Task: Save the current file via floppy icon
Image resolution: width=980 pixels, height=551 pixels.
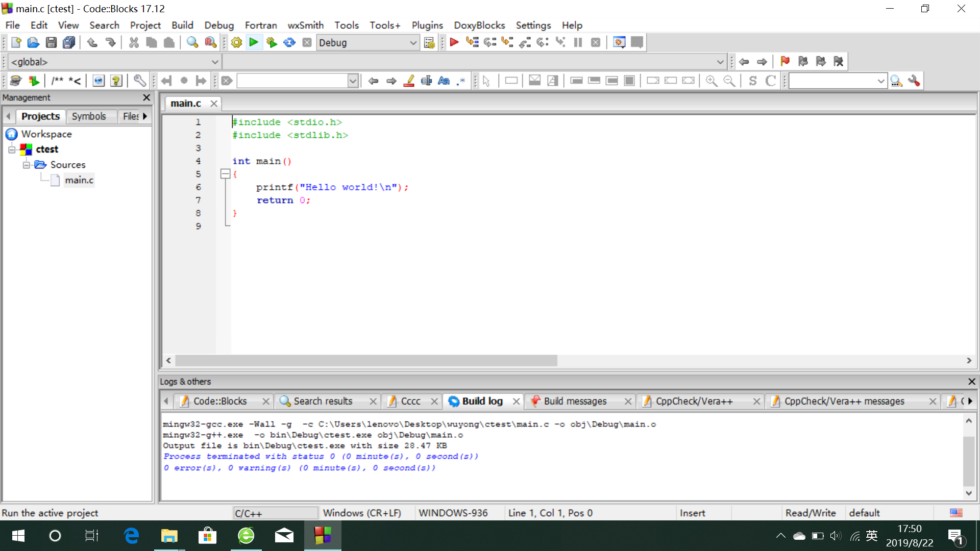Action: pyautogui.click(x=51, y=43)
